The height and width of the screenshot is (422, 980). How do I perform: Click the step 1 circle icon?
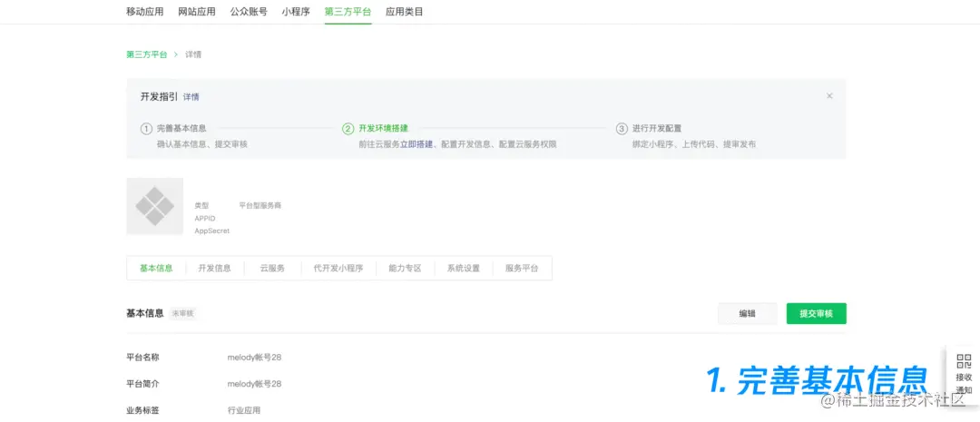[146, 129]
